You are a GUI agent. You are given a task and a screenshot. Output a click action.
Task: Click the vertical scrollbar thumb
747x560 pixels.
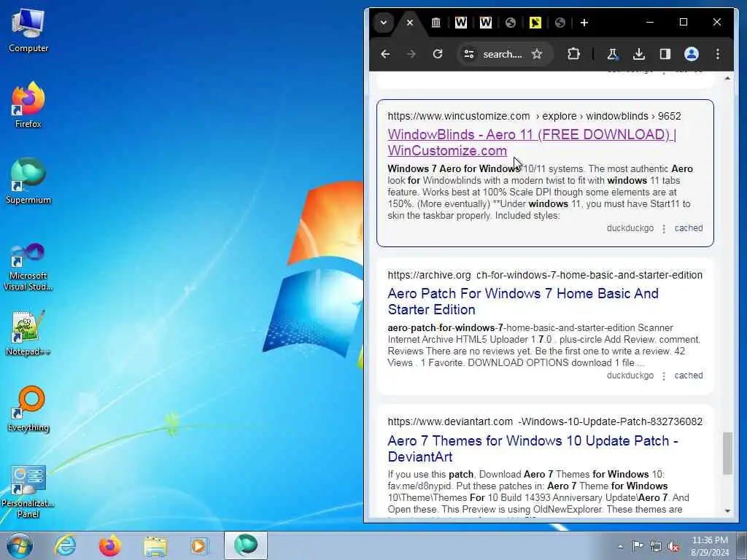pos(727,454)
